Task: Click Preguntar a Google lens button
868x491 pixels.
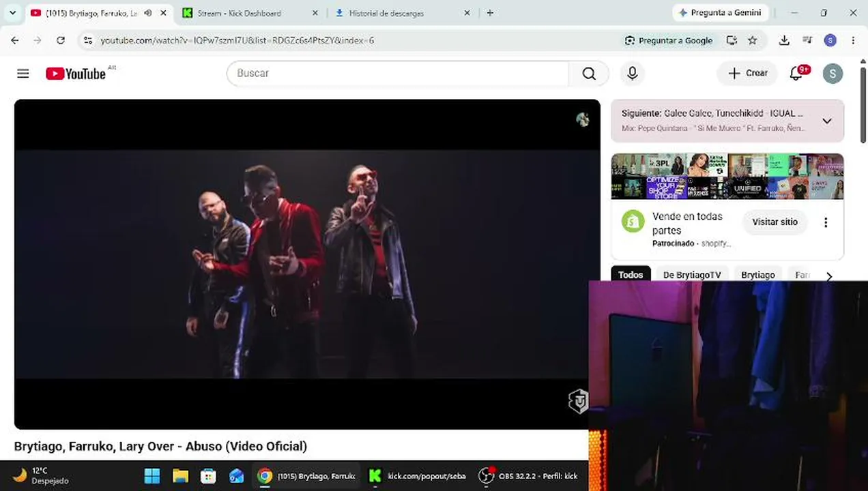Action: (x=669, y=40)
